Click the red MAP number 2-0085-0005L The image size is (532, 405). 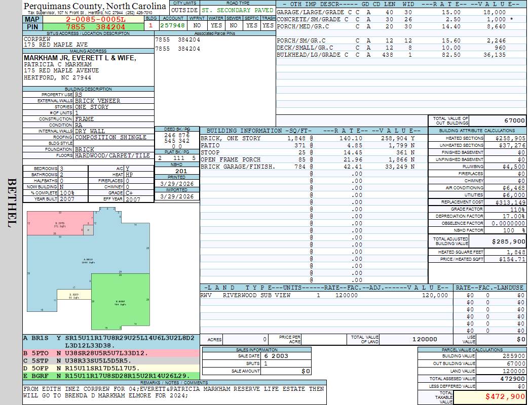coord(96,19)
